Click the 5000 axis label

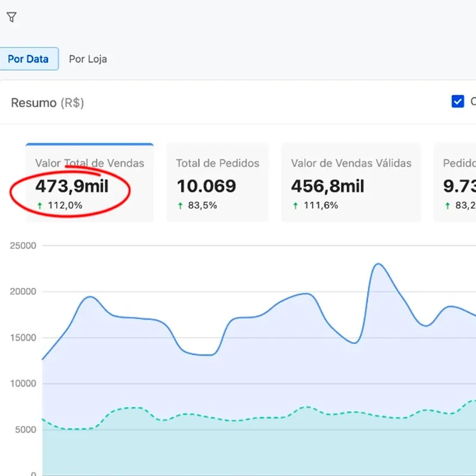pos(26,430)
